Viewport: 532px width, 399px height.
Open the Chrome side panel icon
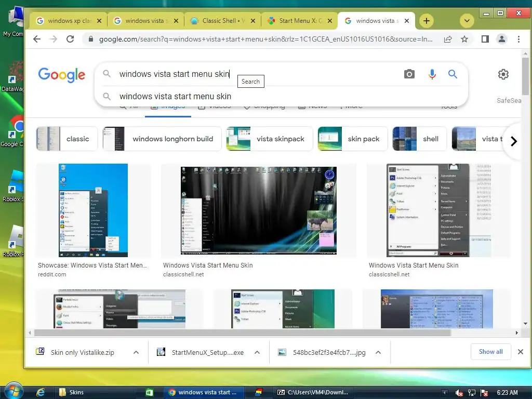(485, 39)
